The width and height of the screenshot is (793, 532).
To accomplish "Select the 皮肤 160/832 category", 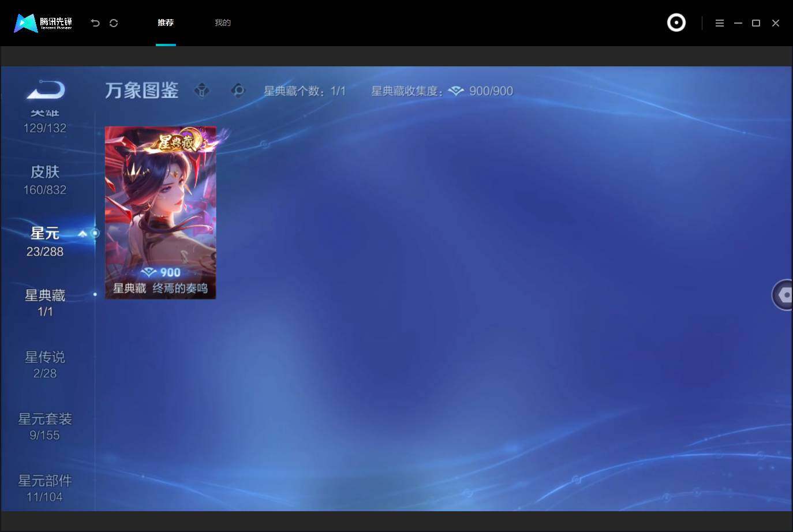I will [45, 180].
